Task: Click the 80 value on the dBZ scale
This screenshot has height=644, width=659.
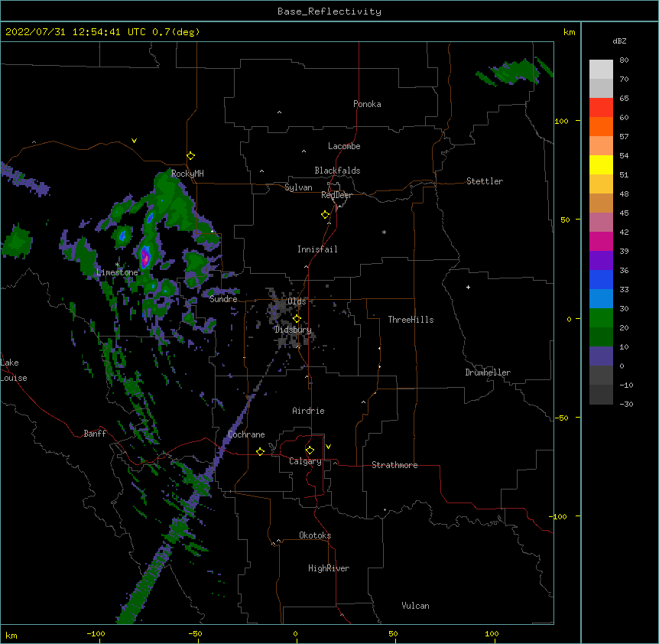Action: click(624, 60)
